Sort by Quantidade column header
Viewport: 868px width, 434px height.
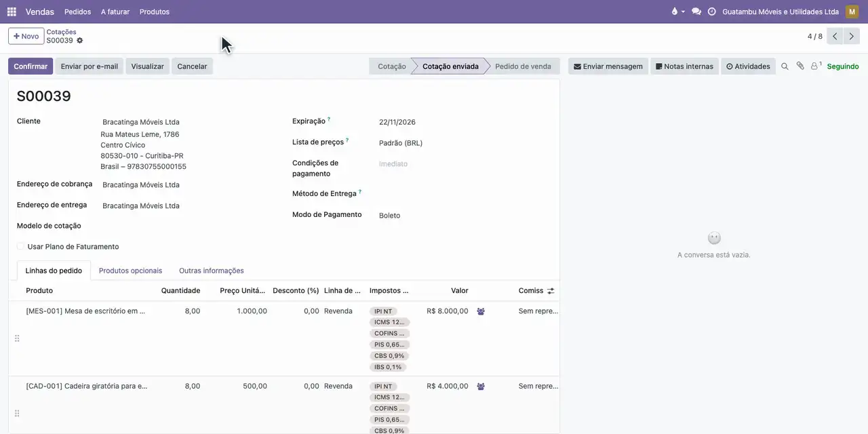180,291
